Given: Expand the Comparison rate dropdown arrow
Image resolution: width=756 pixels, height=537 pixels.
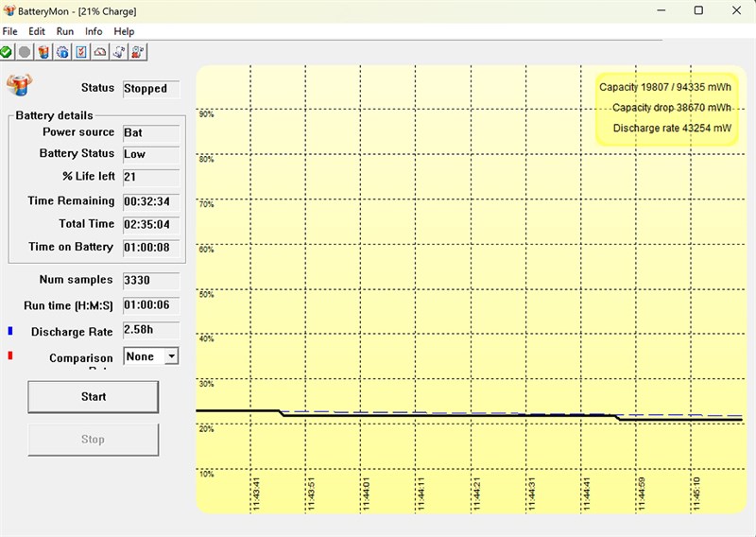Looking at the screenshot, I should tap(172, 356).
